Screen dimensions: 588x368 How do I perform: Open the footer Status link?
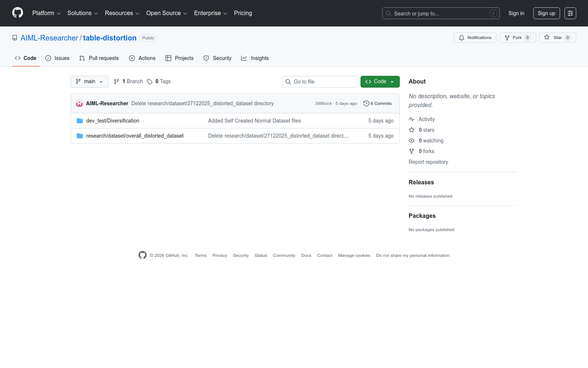point(261,255)
